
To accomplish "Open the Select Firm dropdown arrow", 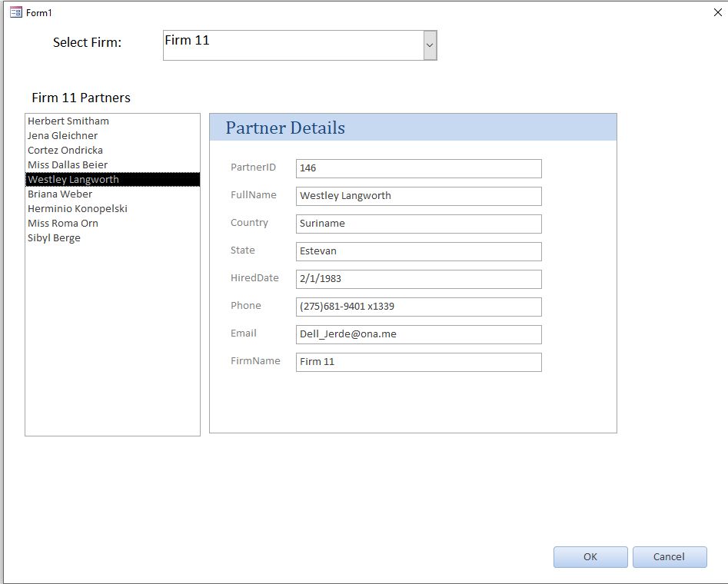I will tap(430, 45).
